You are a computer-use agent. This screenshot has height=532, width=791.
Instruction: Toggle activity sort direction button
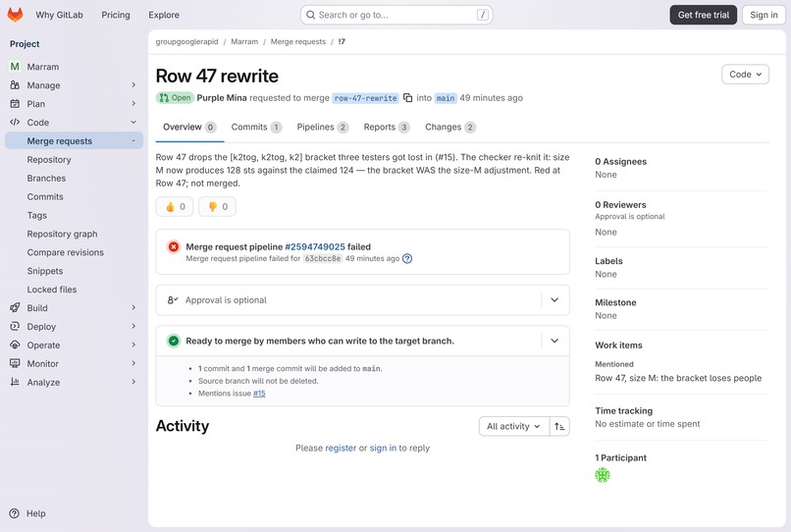click(x=559, y=427)
